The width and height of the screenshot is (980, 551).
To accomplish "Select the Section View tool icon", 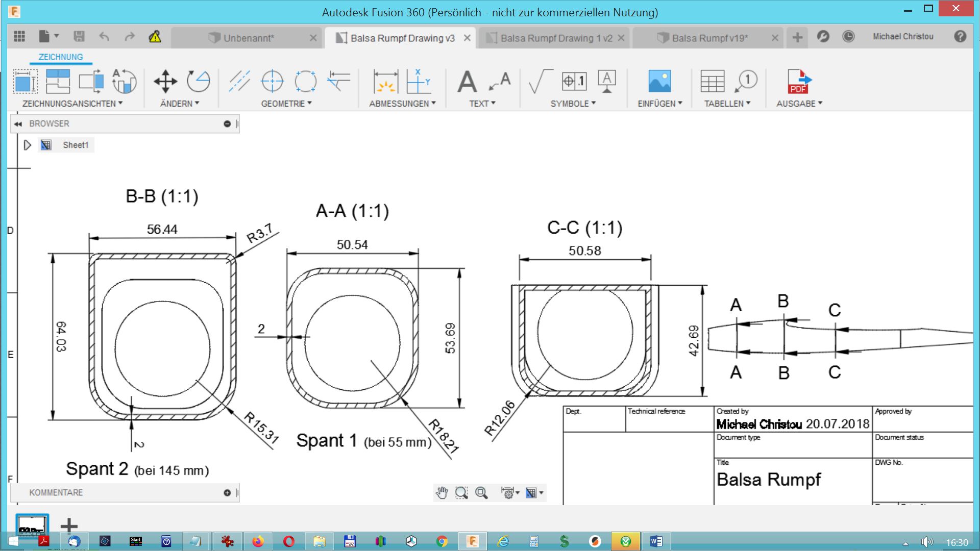I will pyautogui.click(x=91, y=81).
